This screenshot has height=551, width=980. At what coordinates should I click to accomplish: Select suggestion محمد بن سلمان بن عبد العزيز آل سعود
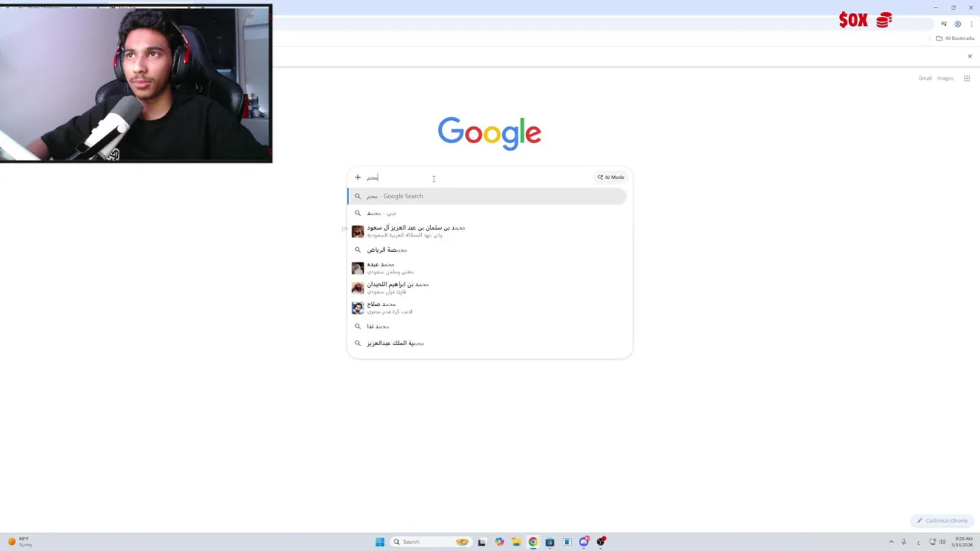point(487,230)
